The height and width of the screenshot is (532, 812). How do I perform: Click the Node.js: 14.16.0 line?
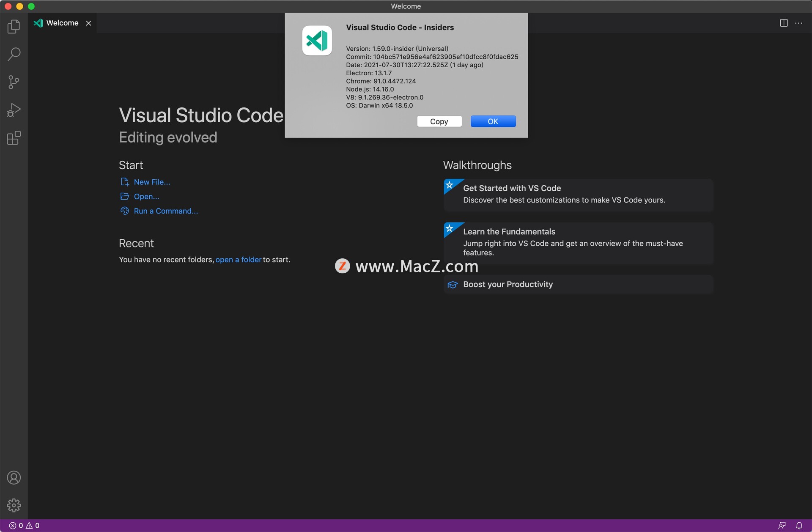(370, 89)
